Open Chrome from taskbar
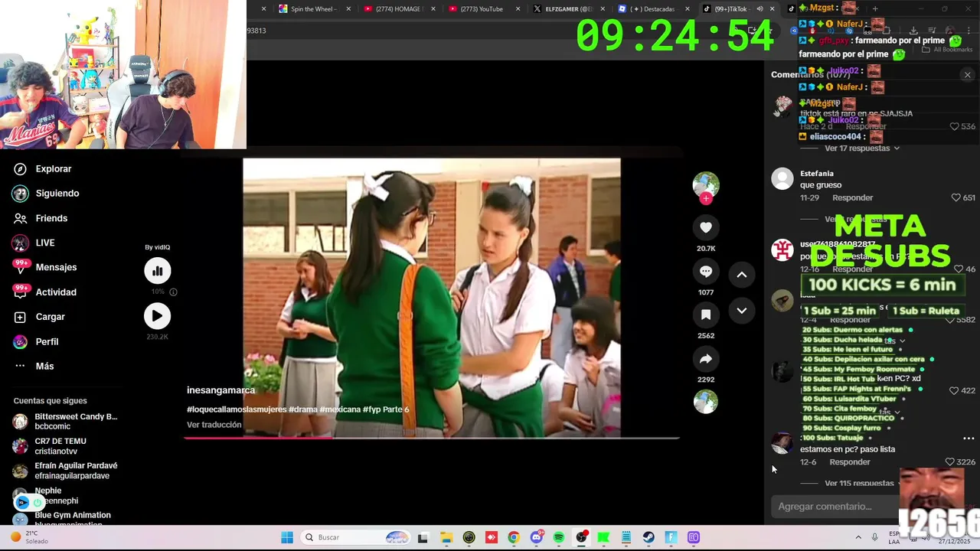The height and width of the screenshot is (551, 980). (514, 537)
